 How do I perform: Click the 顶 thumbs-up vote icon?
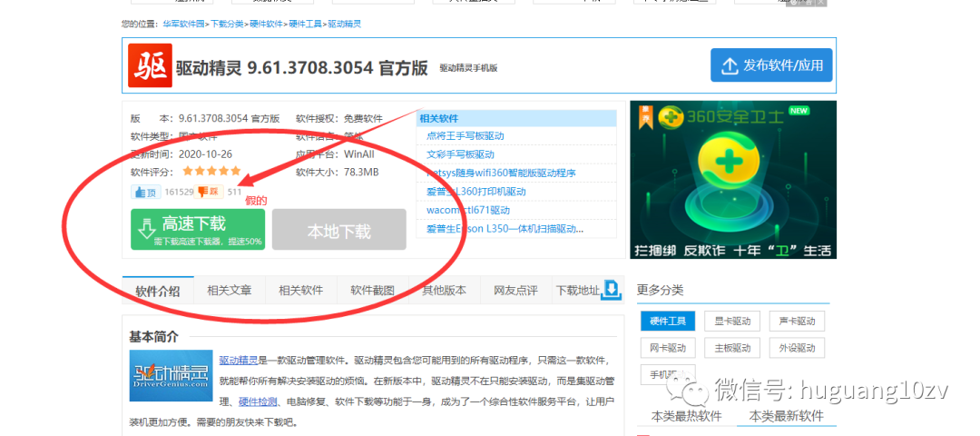pos(145,192)
